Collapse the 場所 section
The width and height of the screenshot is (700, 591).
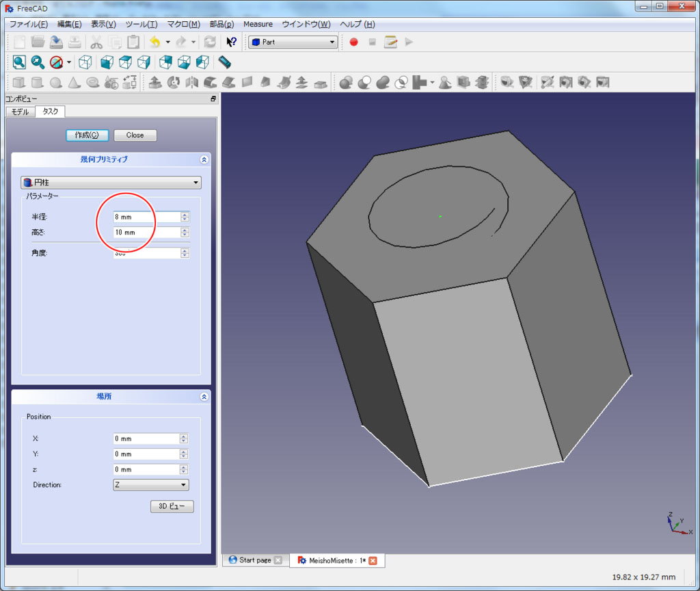click(x=204, y=397)
